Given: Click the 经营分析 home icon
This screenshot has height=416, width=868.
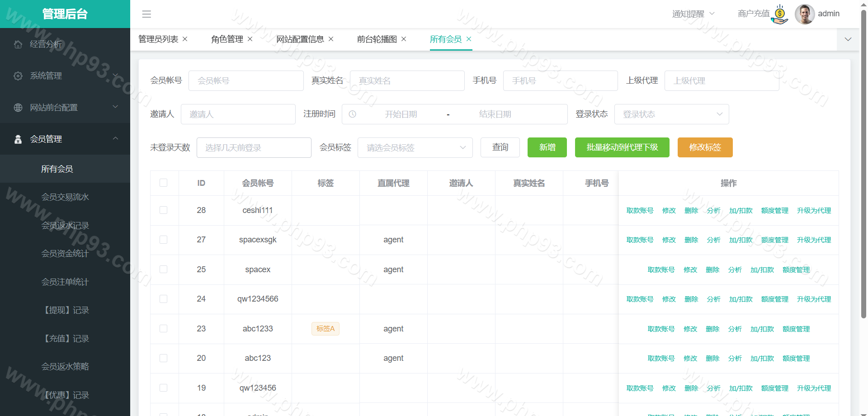Looking at the screenshot, I should coord(18,44).
